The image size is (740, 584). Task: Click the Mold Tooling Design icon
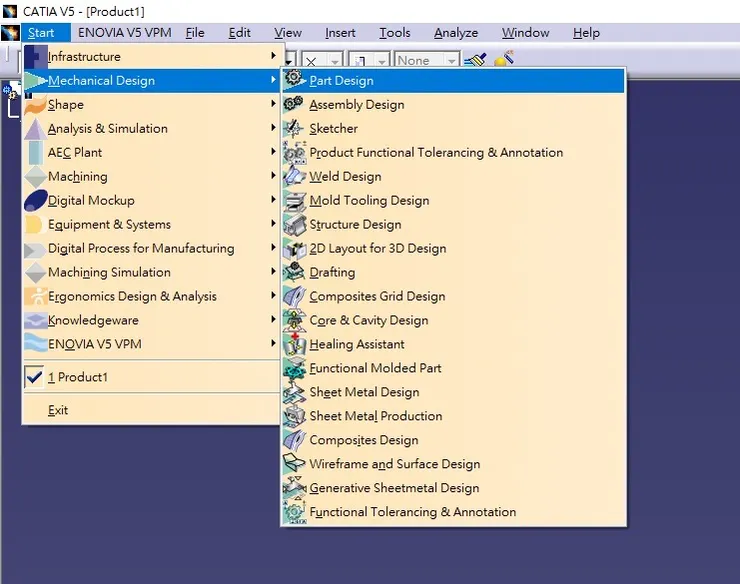(294, 200)
